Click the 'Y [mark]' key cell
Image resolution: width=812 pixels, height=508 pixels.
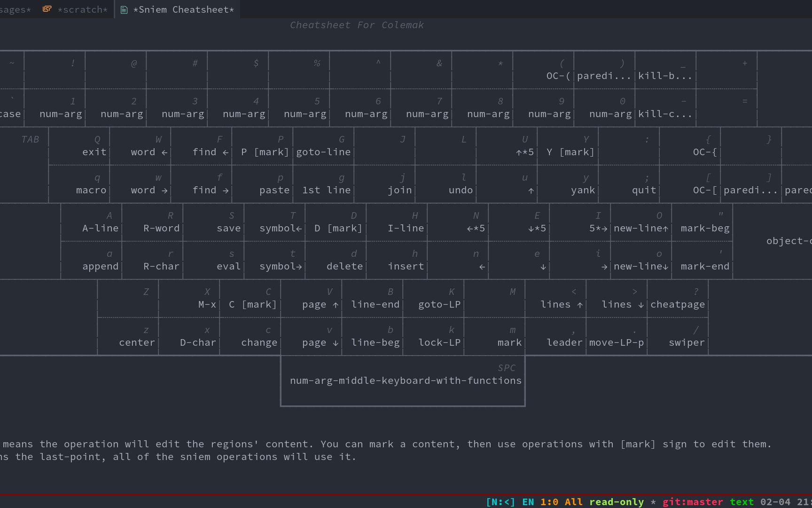568,146
